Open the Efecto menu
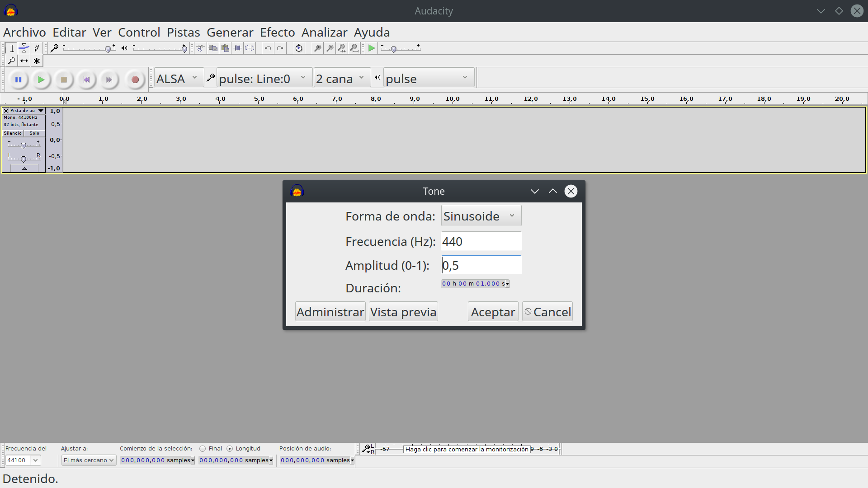The width and height of the screenshot is (868, 488). click(x=277, y=33)
